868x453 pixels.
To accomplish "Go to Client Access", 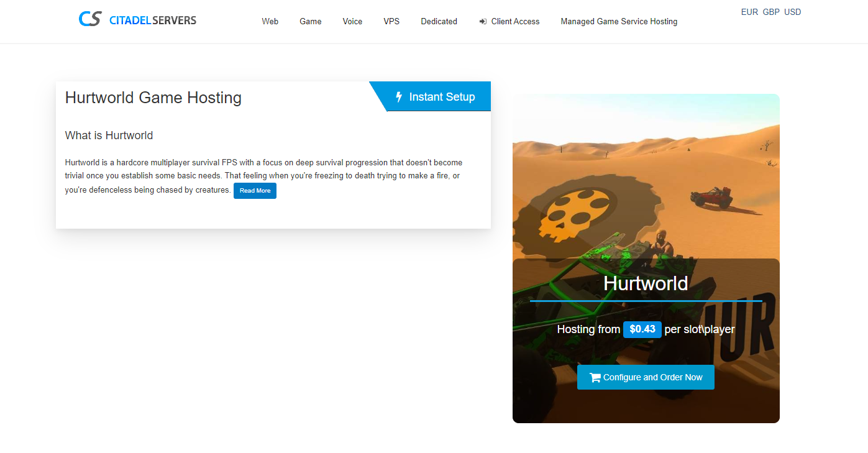I will tap(509, 21).
